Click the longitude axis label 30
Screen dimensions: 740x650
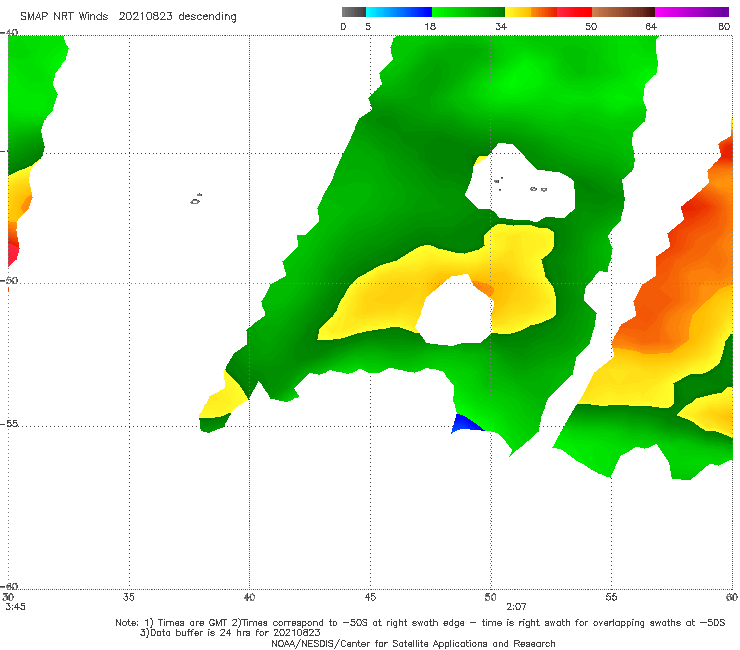8,597
